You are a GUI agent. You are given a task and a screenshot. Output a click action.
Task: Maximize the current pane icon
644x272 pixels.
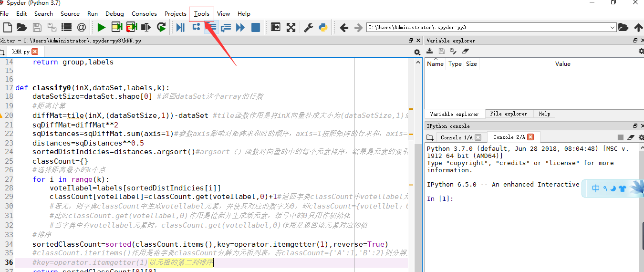point(275,27)
